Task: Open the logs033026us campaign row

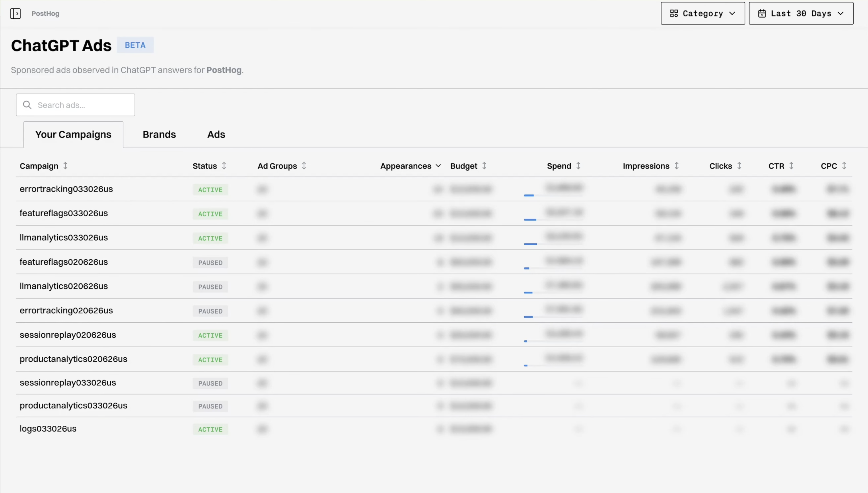Action: point(48,429)
